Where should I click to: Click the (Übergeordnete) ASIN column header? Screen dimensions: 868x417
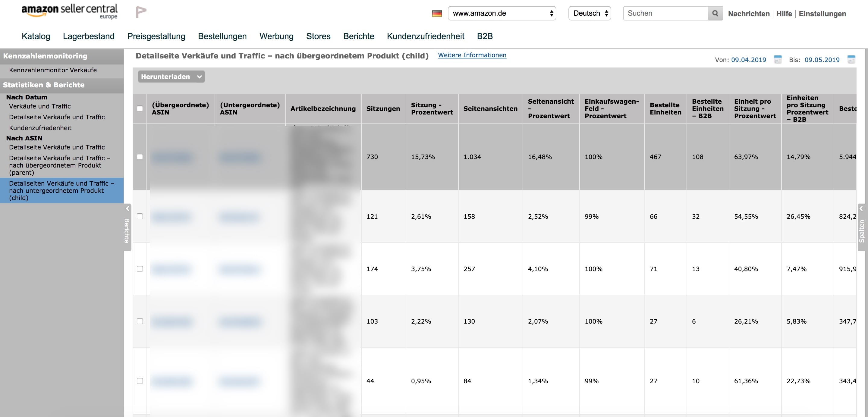(180, 108)
